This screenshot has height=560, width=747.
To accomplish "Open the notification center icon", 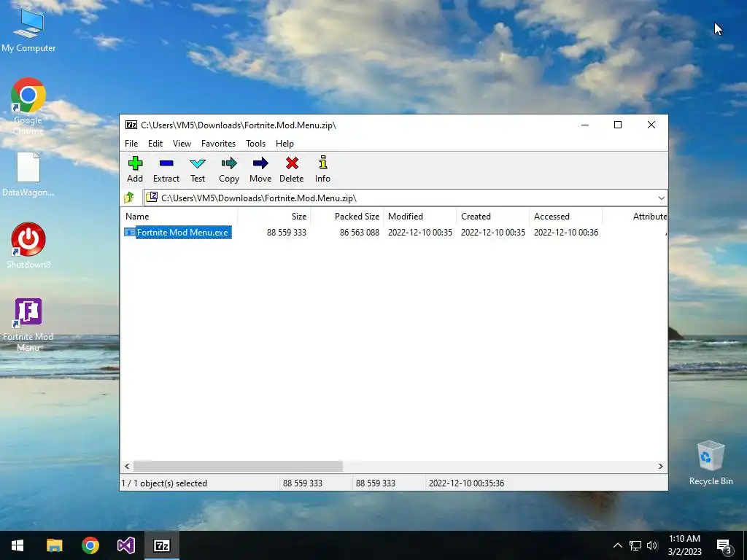I will pos(724,546).
